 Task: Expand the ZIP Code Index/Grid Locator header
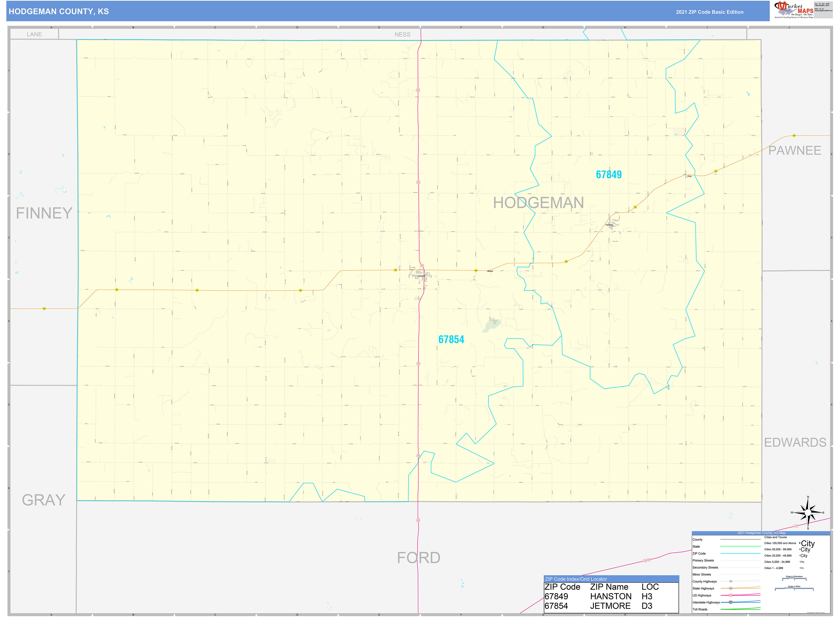576,579
